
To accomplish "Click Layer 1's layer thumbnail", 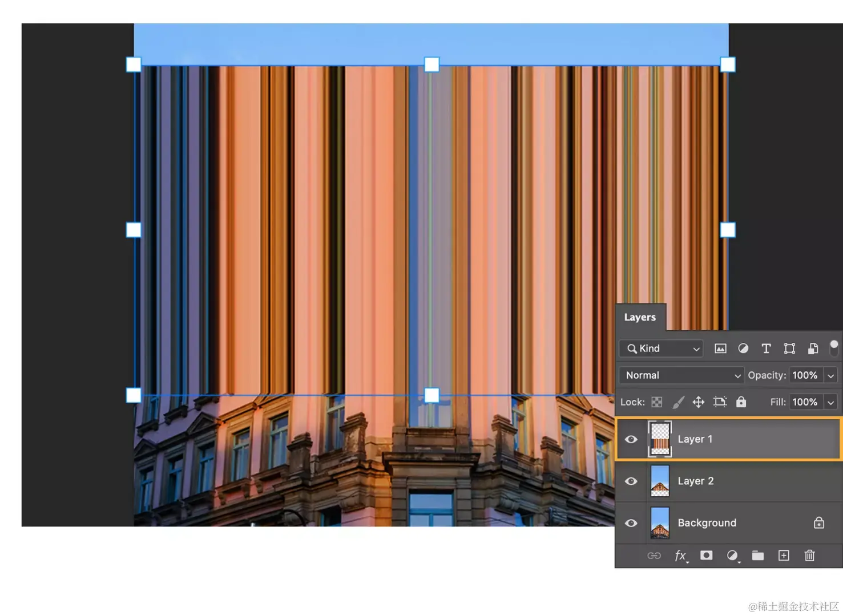I will coord(660,439).
